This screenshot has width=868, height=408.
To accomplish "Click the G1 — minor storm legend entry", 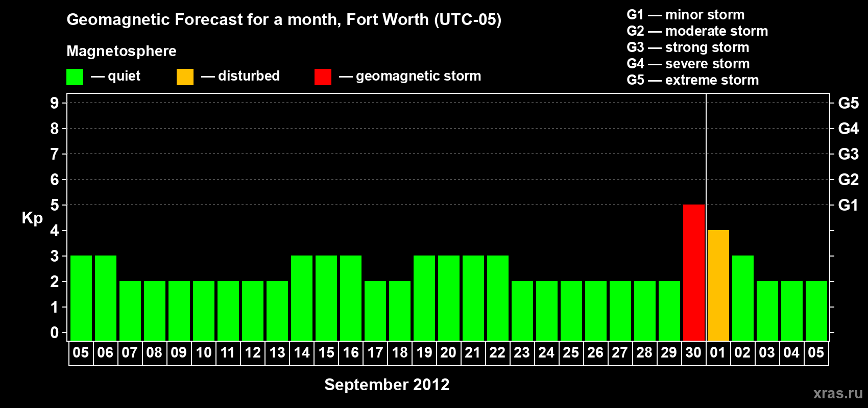I will 686,15.
